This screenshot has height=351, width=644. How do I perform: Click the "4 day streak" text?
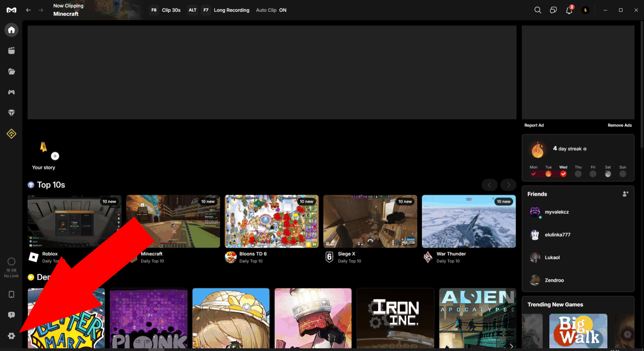click(x=567, y=149)
